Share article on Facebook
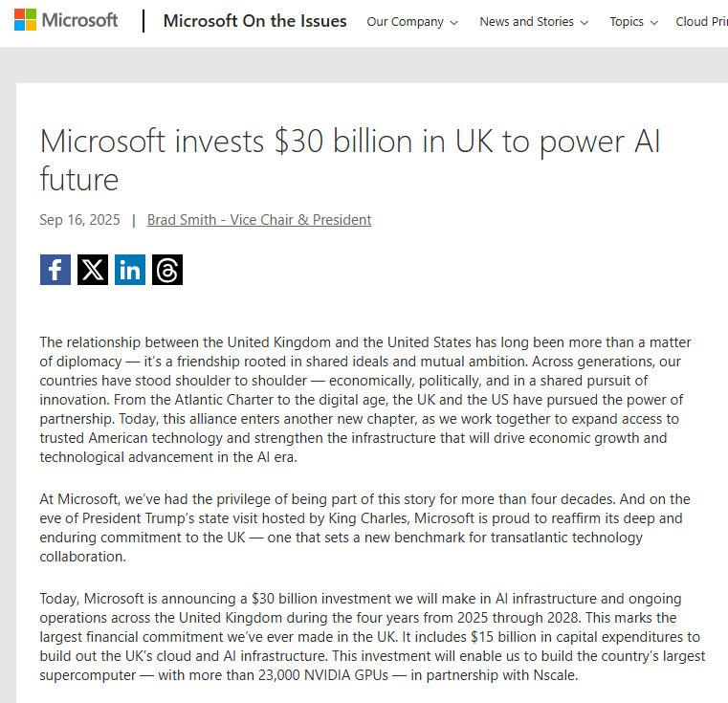Image resolution: width=728 pixels, height=703 pixels. point(55,270)
